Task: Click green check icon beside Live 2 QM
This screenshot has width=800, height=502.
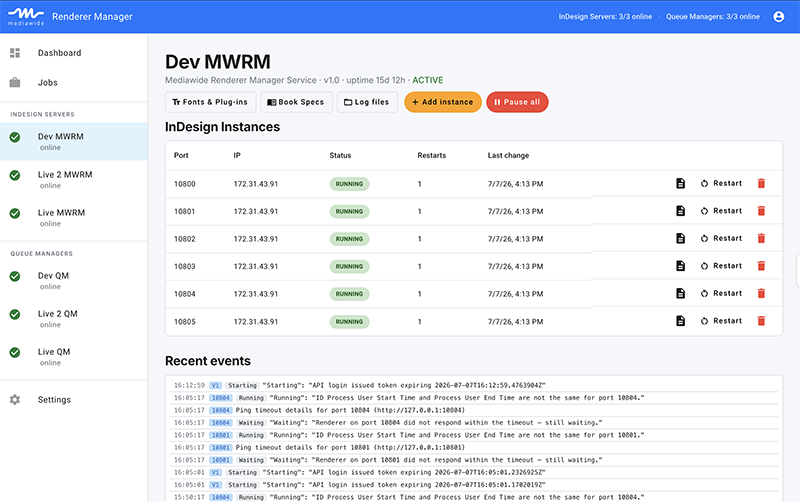Action: [15, 314]
